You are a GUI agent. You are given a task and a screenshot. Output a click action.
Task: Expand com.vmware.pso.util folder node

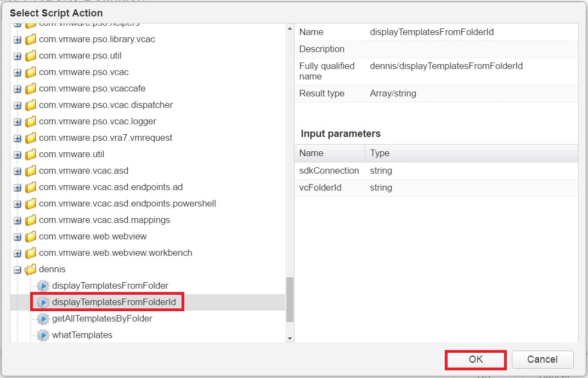[18, 56]
